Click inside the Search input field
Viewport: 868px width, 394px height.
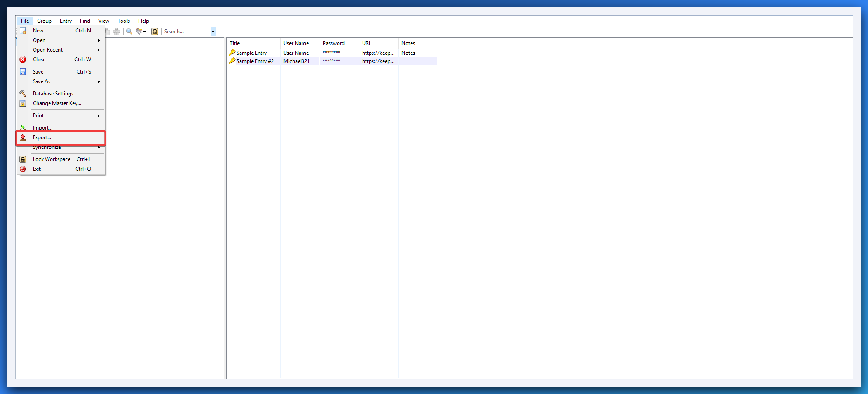[186, 32]
